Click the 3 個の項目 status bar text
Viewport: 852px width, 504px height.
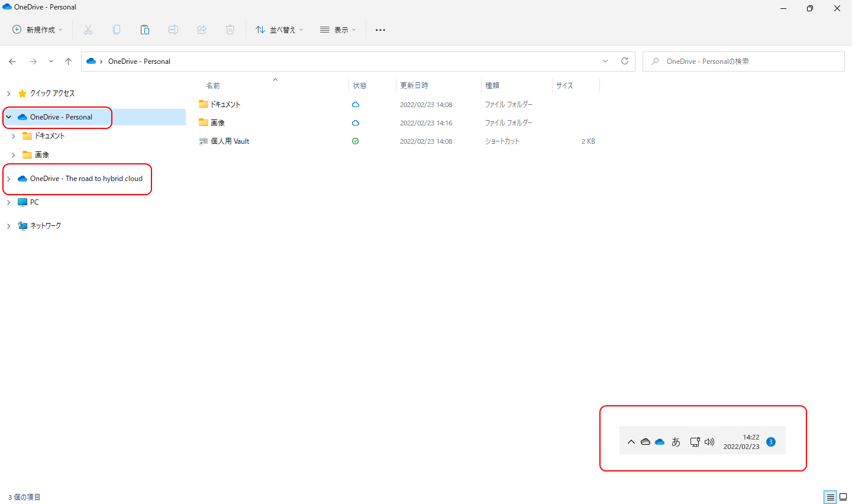[24, 497]
